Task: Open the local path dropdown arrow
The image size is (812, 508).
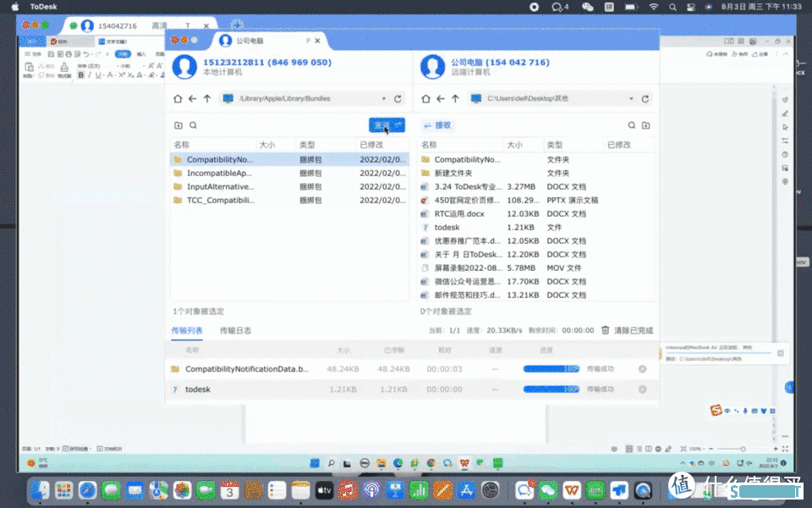Action: (x=384, y=98)
